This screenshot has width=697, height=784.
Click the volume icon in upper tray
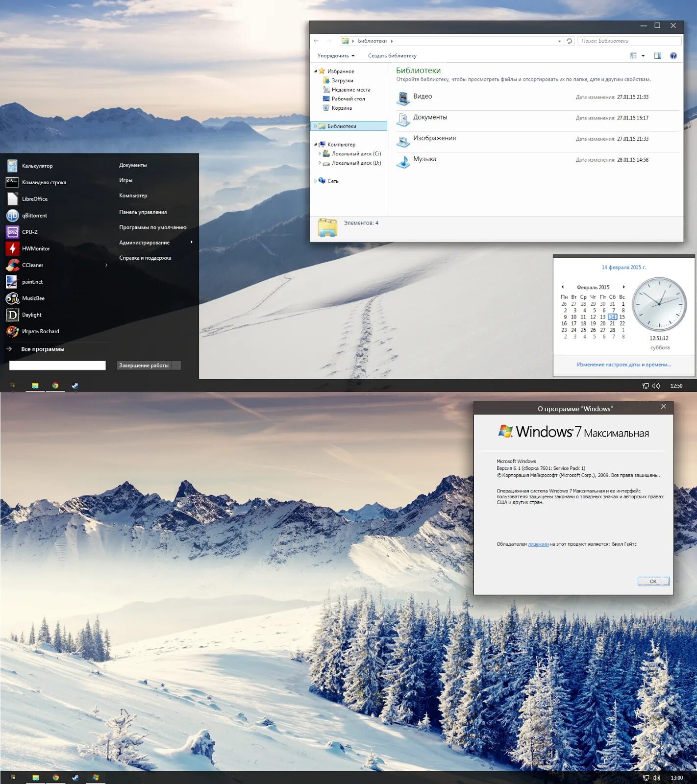pyautogui.click(x=656, y=386)
